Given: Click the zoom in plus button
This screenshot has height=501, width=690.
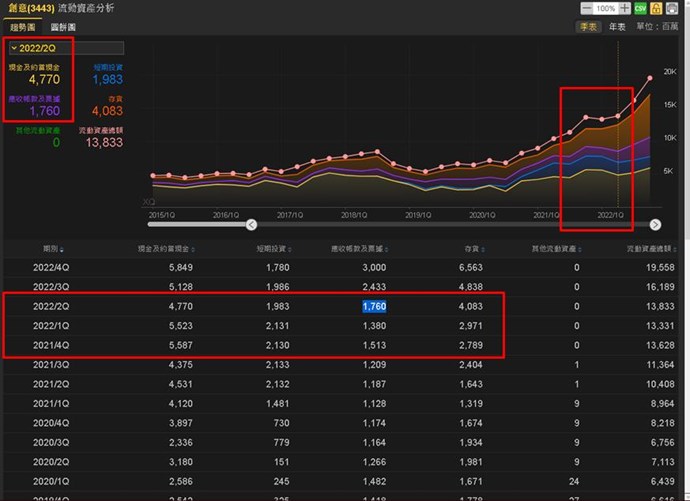Looking at the screenshot, I should coord(625,8).
